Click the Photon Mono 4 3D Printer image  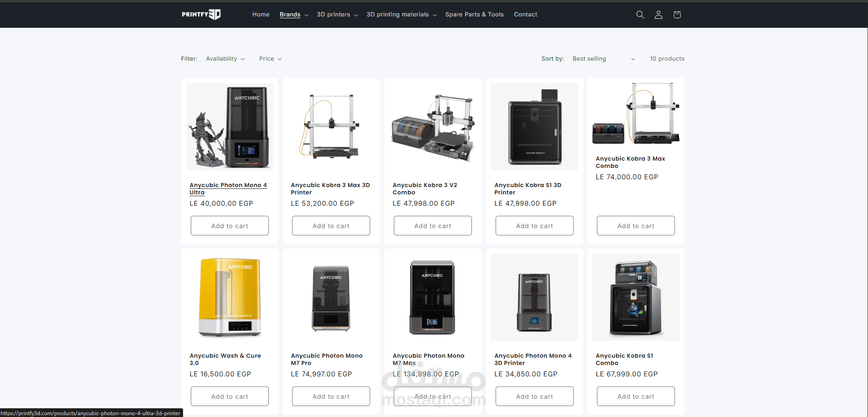534,297
